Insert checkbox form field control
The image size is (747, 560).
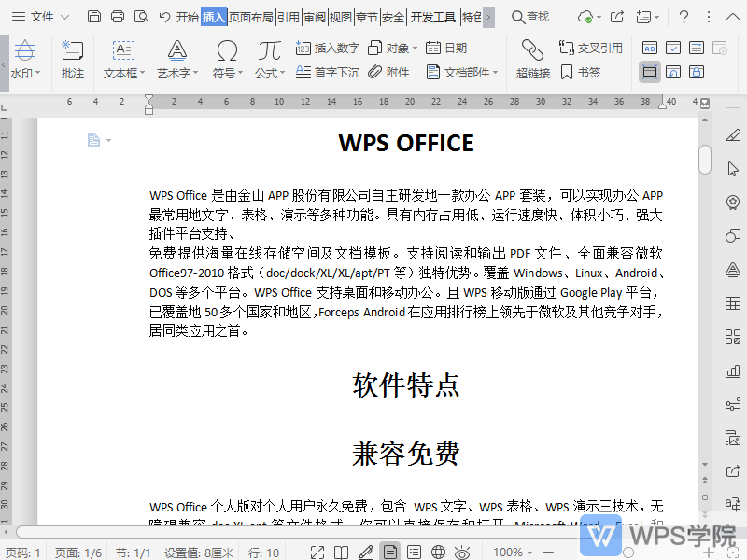click(x=673, y=49)
